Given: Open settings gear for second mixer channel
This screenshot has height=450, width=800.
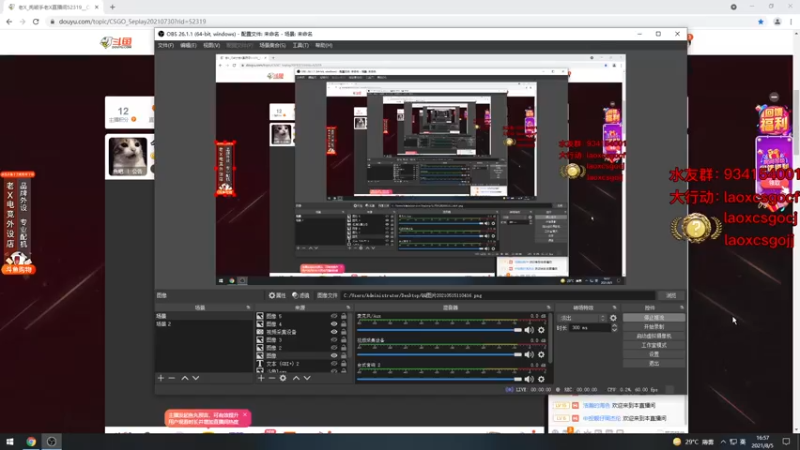Looking at the screenshot, I should [541, 355].
